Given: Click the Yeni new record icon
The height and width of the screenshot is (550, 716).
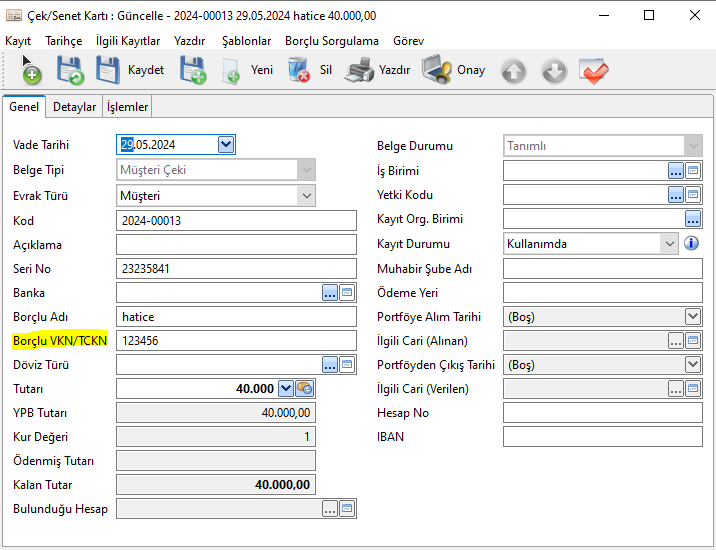Looking at the screenshot, I should [x=231, y=71].
